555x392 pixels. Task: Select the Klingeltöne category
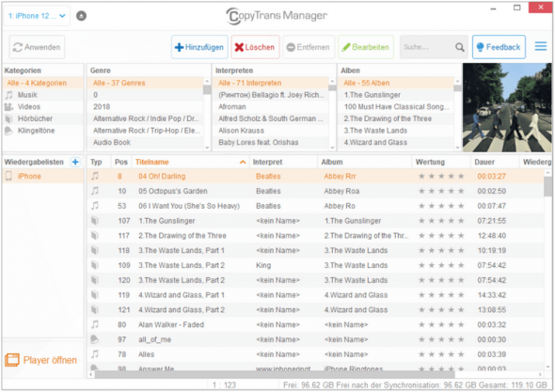click(43, 131)
